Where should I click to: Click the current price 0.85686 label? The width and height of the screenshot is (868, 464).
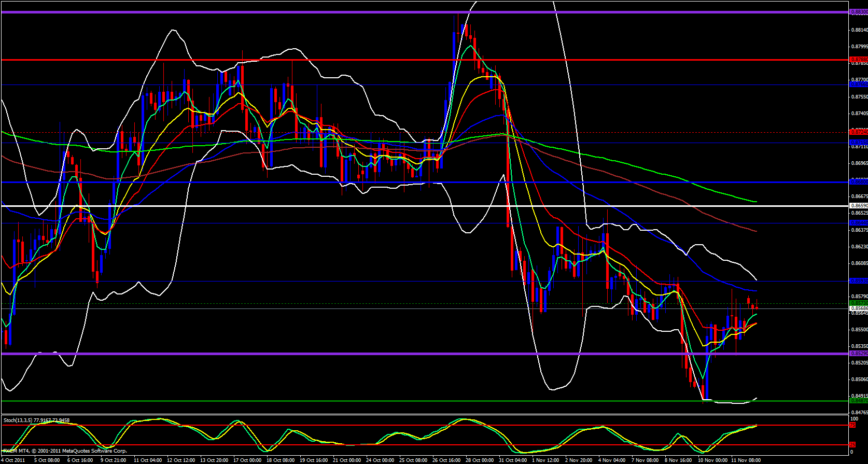coord(858,308)
